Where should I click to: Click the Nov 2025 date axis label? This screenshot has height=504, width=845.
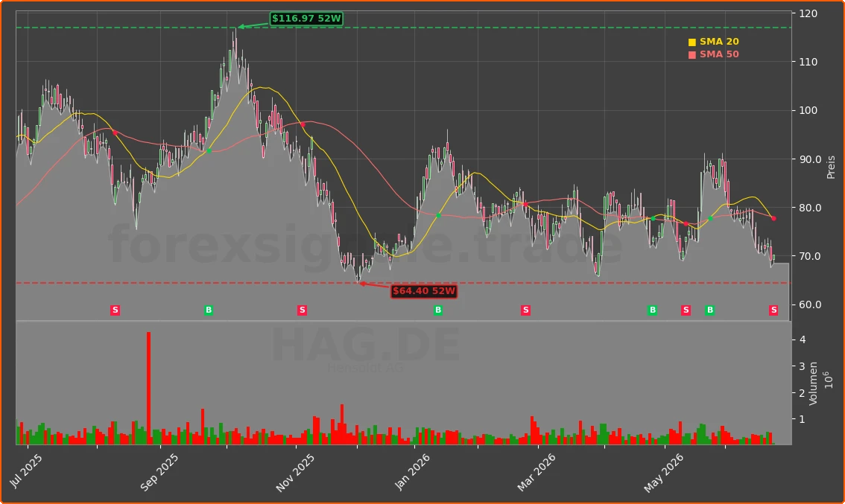click(295, 473)
